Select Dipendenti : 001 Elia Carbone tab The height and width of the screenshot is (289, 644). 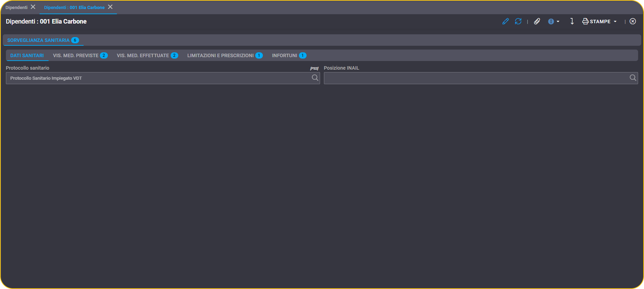tap(74, 7)
